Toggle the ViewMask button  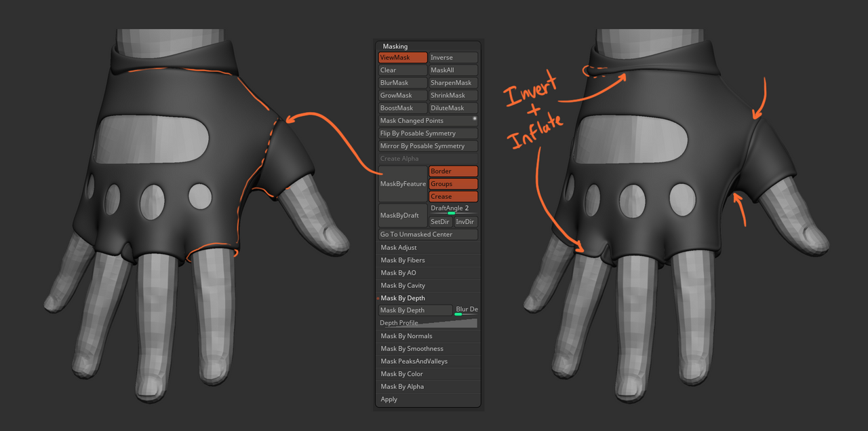point(403,58)
